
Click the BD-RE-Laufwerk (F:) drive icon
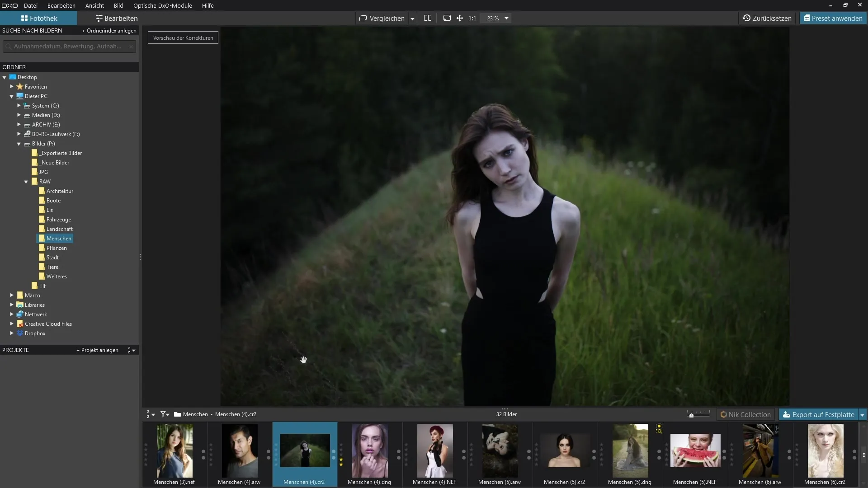[27, 134]
